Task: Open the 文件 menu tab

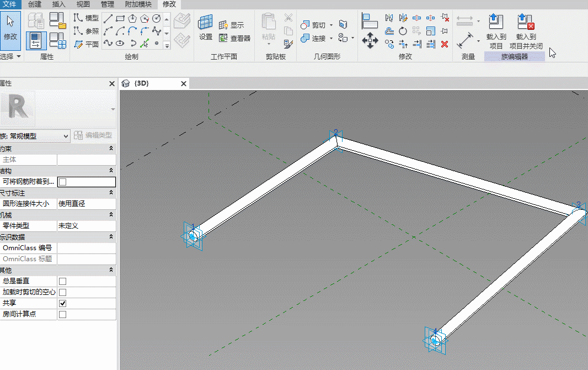Action: (10, 4)
